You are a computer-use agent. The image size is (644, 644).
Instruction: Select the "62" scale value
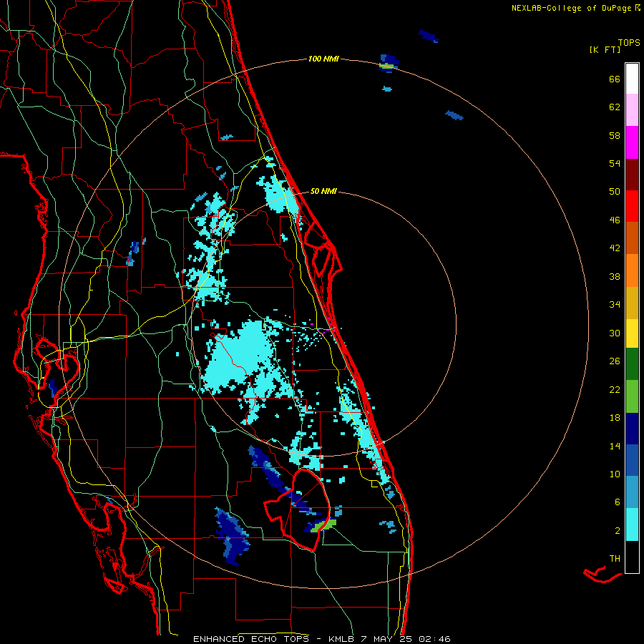615,107
